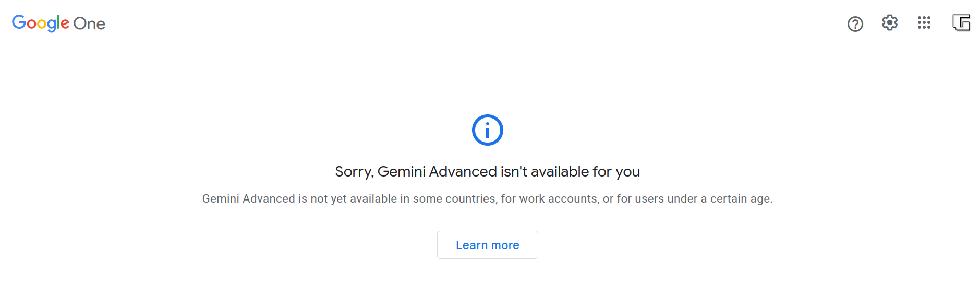Click the Google One logo

pyautogui.click(x=58, y=23)
